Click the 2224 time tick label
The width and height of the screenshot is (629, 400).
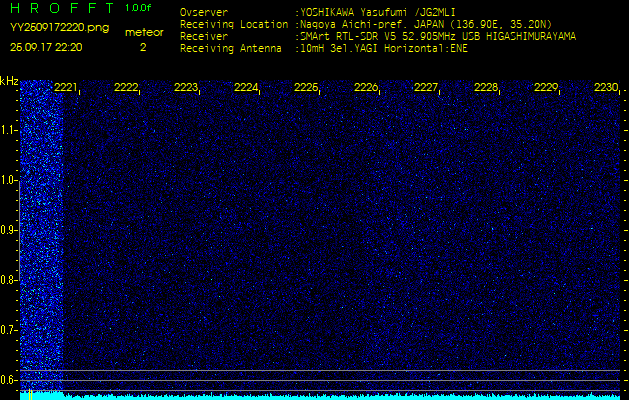click(x=246, y=88)
